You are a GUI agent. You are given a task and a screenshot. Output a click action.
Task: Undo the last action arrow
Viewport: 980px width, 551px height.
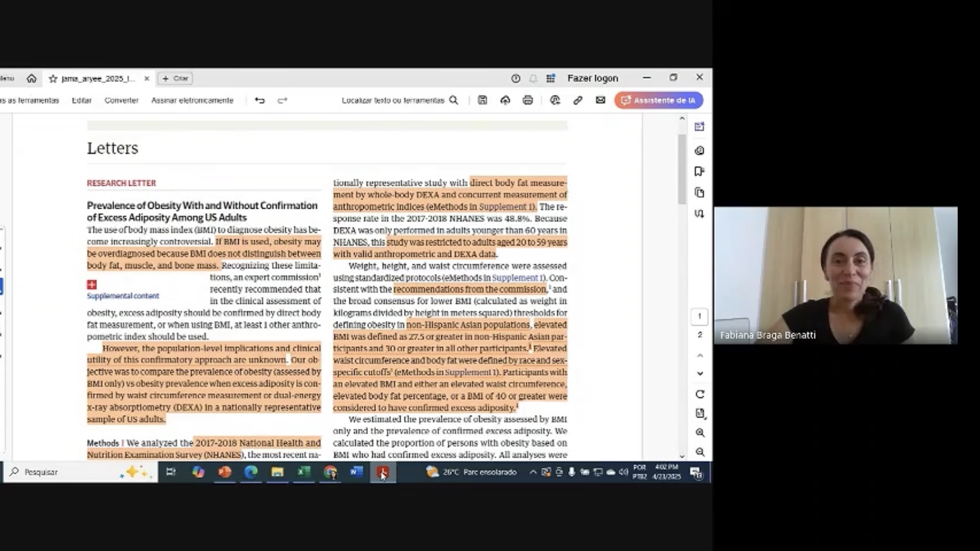pyautogui.click(x=260, y=100)
